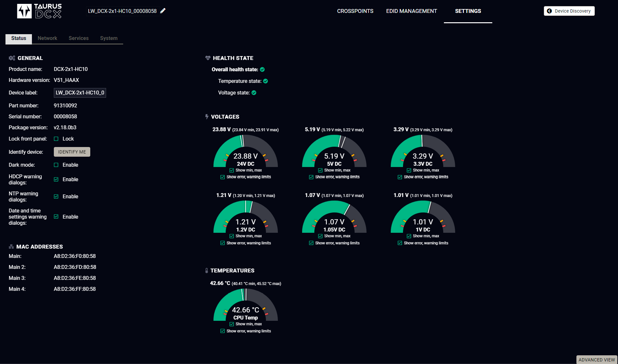Click the gears icon beside General heading
The height and width of the screenshot is (364, 618).
12,58
